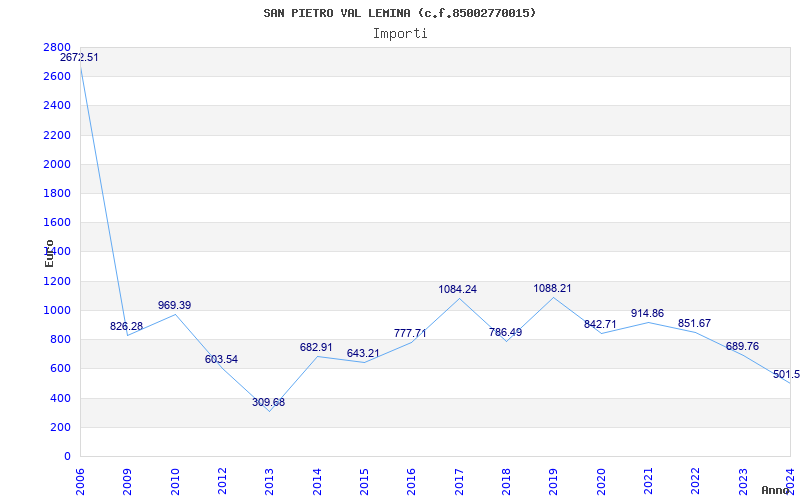
Task: Click the 2019 x-axis year label
Action: pos(554,481)
